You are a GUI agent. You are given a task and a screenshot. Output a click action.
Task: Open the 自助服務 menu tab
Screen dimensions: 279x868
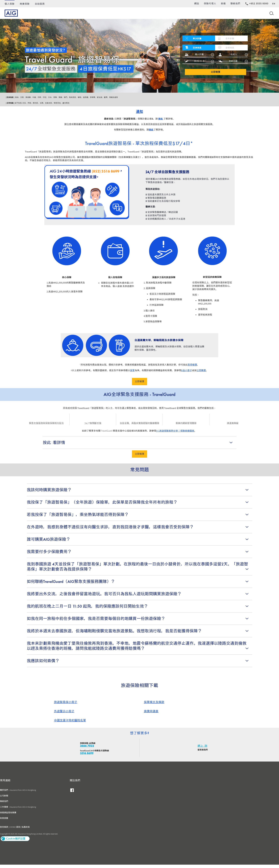(x=40, y=4)
